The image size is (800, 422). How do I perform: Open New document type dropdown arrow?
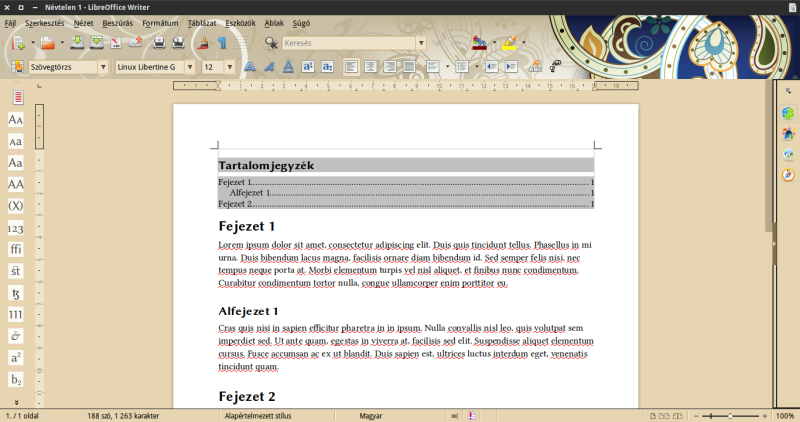[33, 43]
